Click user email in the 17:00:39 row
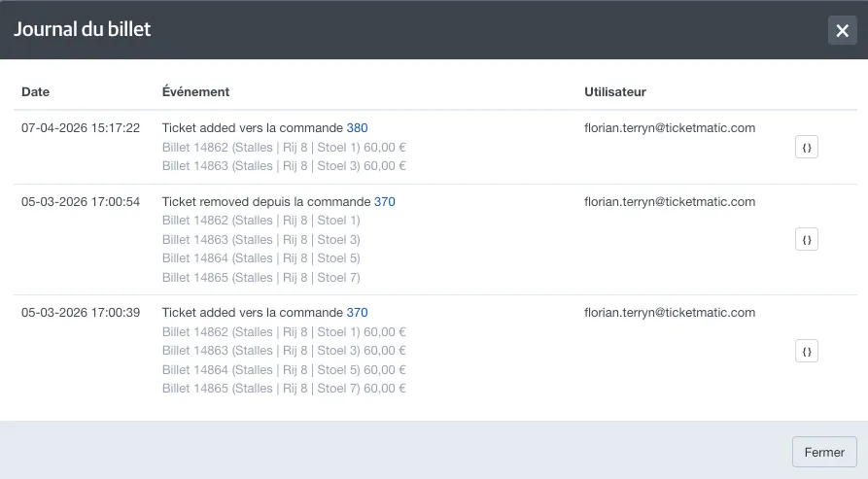Viewport: 868px width, 479px height. click(x=670, y=313)
